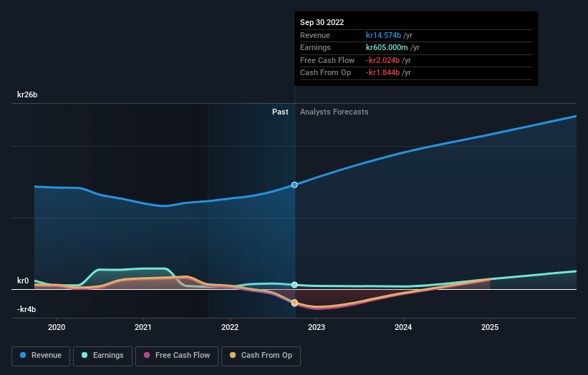
Task: Click the Free Cash Flow tooltip row label
Action: point(327,60)
